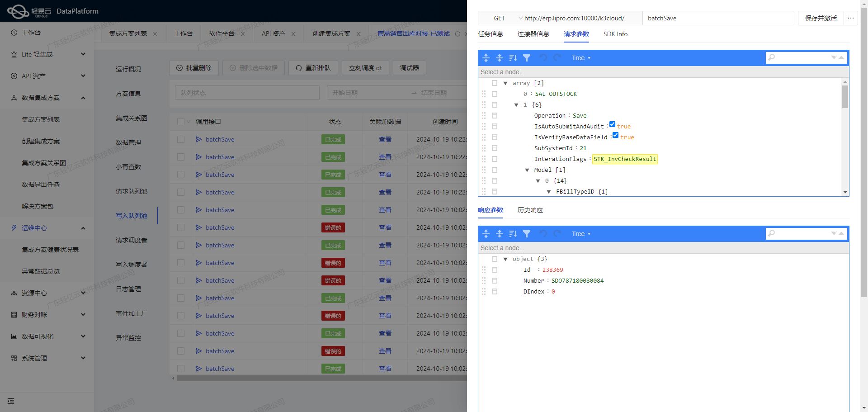Close the 软件平台 tab
The image size is (868, 412).
pyautogui.click(x=243, y=34)
